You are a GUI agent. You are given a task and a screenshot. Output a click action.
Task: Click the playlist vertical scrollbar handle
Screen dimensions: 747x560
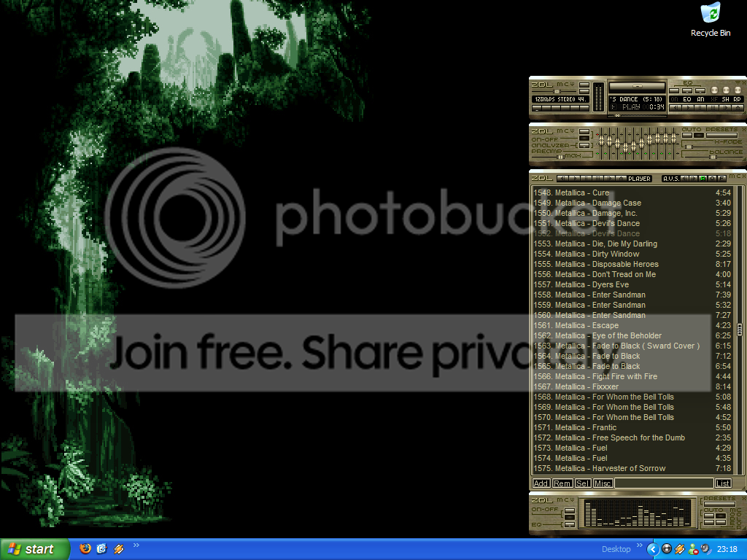(x=740, y=329)
